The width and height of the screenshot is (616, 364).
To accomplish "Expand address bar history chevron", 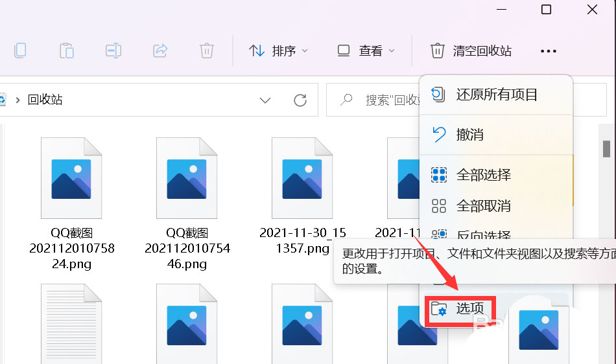I will click(x=265, y=100).
